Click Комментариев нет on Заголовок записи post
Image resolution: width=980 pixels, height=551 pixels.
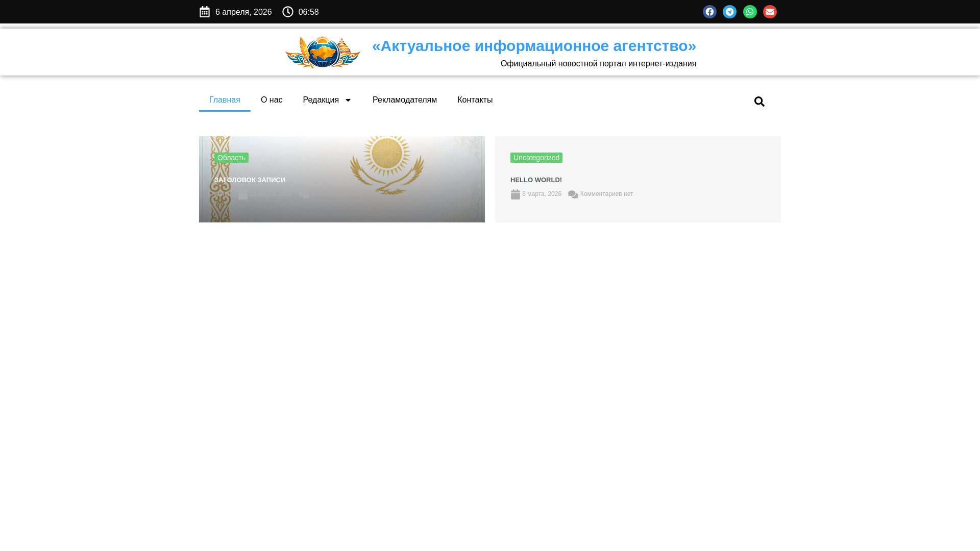tap(337, 194)
